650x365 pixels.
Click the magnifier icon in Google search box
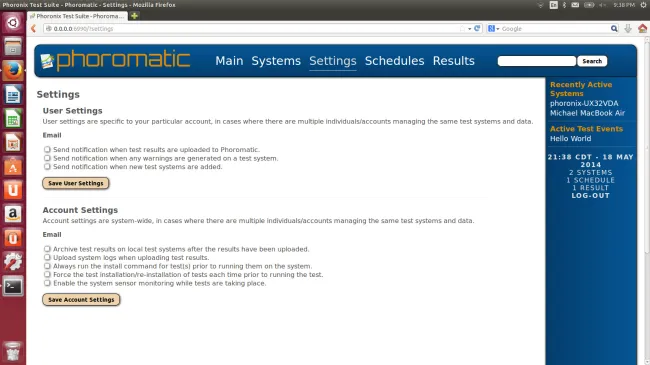pos(614,29)
